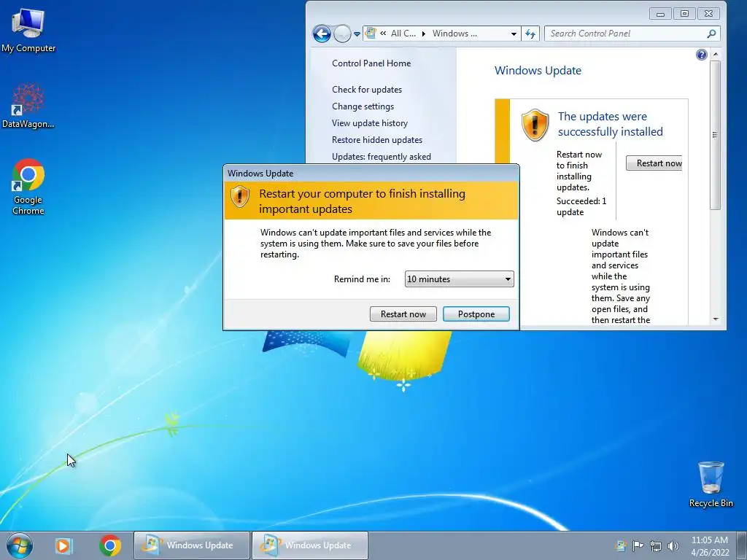
Task: Click the Windows Update tray icon
Action: [x=620, y=545]
